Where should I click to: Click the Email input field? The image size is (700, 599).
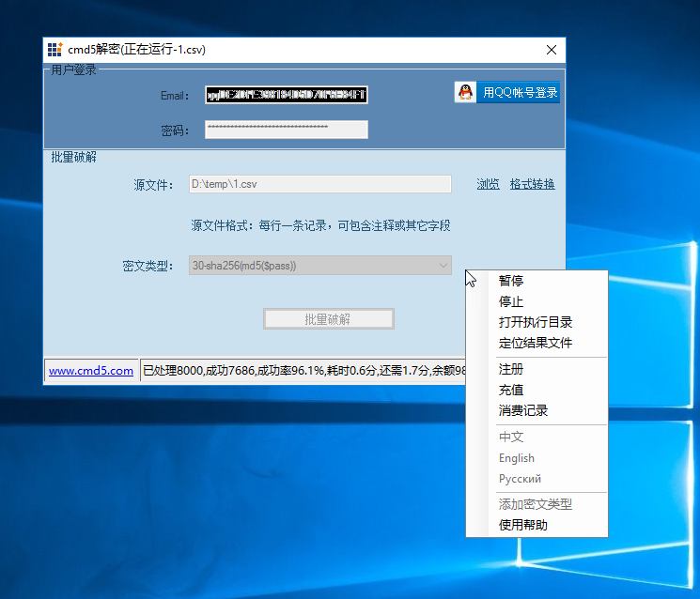287,95
